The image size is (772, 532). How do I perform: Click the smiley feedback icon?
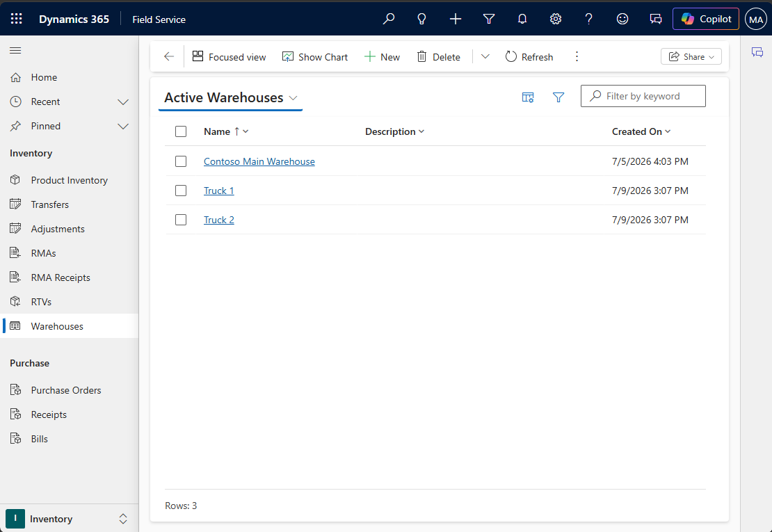(x=622, y=19)
